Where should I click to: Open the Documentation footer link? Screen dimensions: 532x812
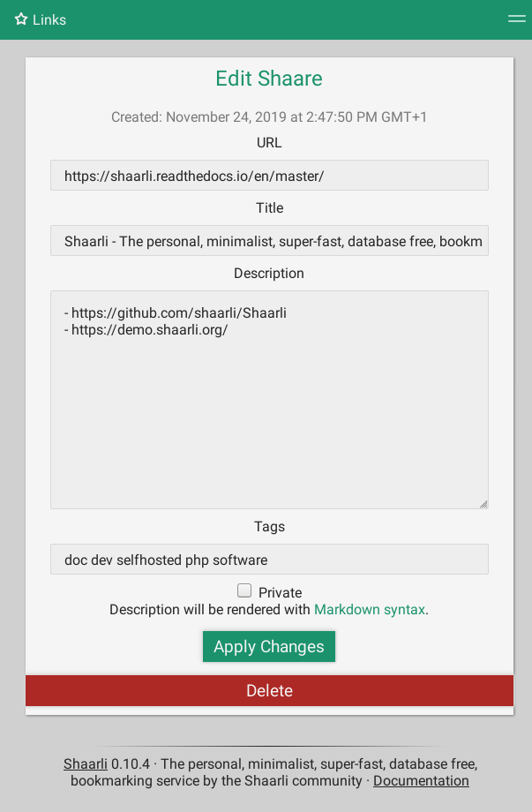pos(421,780)
